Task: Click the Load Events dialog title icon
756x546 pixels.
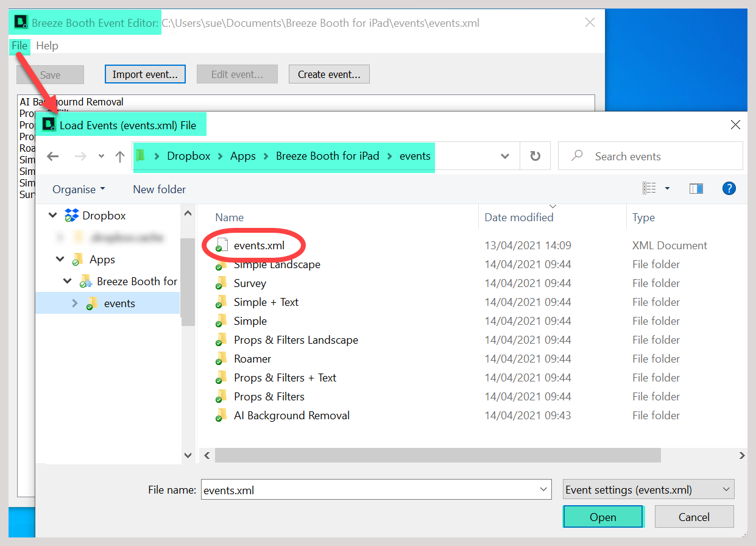Action: [x=49, y=125]
